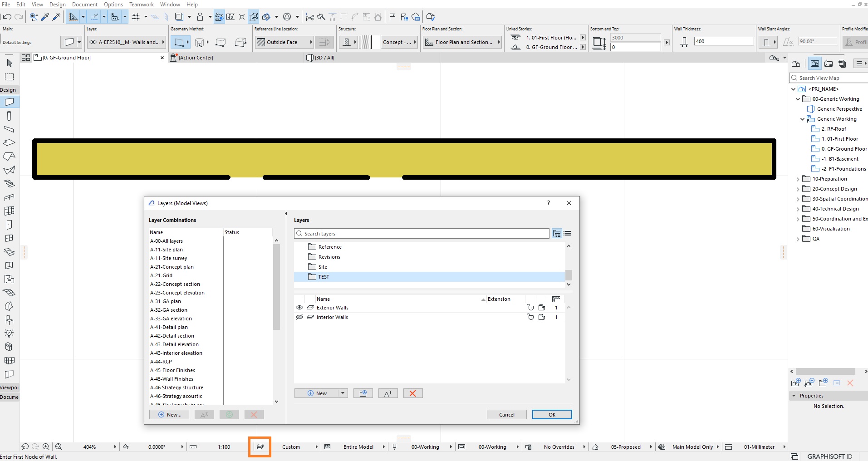Viewport: 868px width, 461px height.
Task: Open the New button dropdown arrow below the Layers list
Action: 343,393
